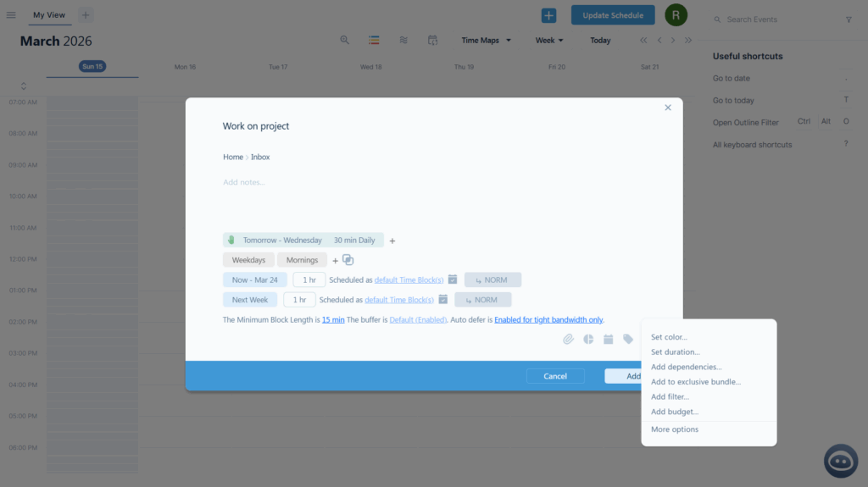Jump back with double left arrows
868x487 pixels.
643,41
